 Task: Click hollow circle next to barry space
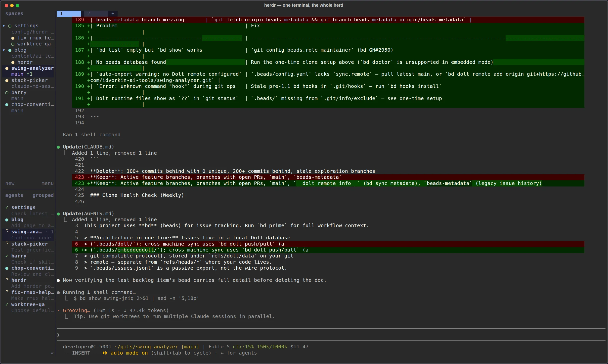point(7,93)
